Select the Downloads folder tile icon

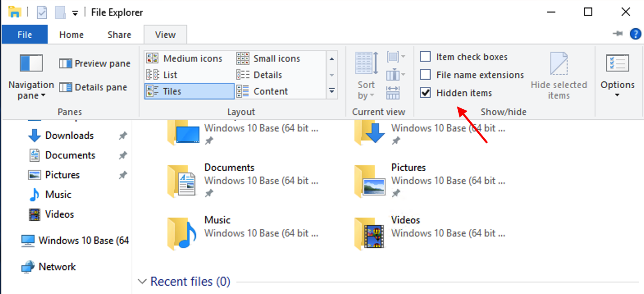(370, 132)
